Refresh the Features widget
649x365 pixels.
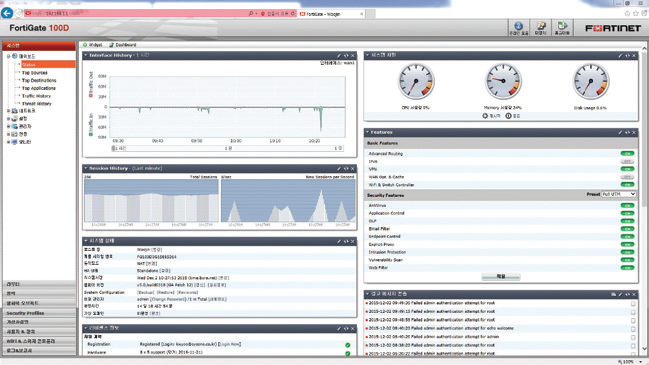pos(627,132)
